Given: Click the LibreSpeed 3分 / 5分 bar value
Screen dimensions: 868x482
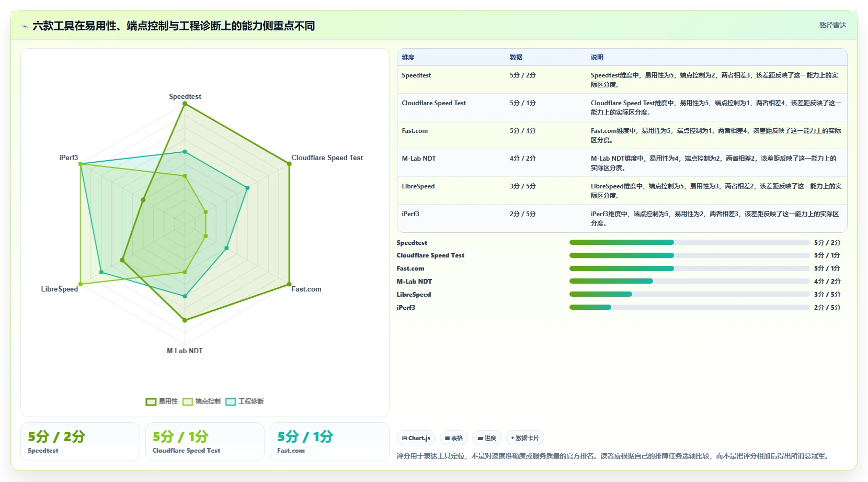Looking at the screenshot, I should [x=827, y=295].
